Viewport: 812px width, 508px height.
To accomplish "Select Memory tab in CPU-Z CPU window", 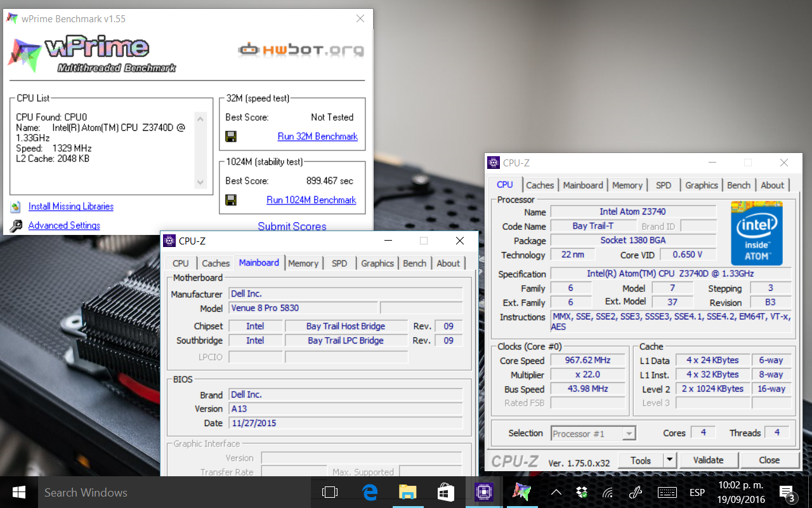I will point(627,185).
